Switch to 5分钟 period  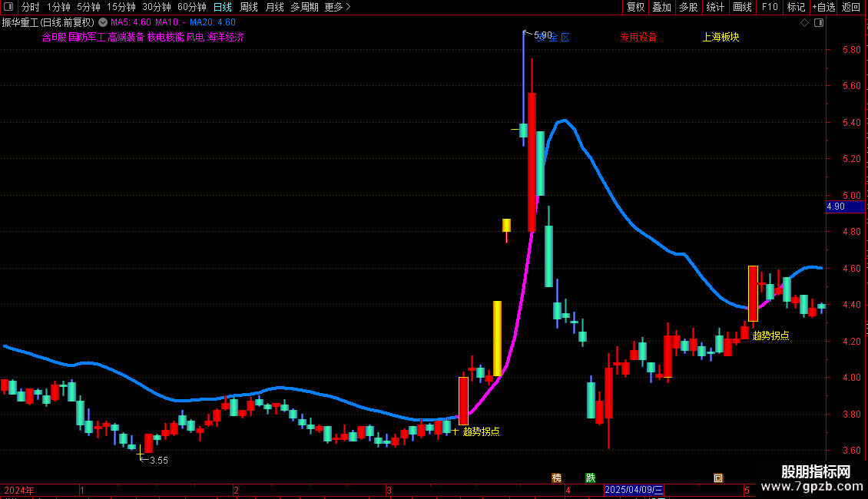click(88, 7)
